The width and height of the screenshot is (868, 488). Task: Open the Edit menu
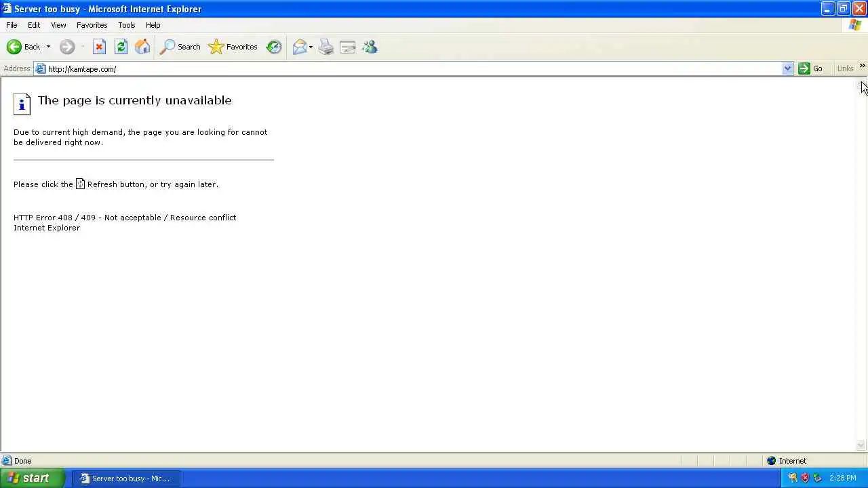coord(34,25)
